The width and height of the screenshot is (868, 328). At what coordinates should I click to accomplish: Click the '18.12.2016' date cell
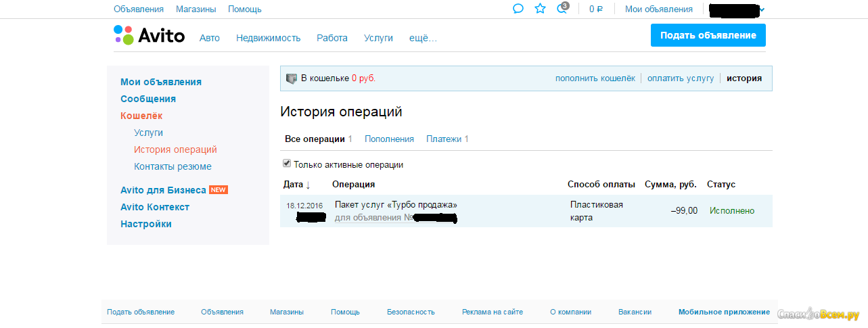304,206
